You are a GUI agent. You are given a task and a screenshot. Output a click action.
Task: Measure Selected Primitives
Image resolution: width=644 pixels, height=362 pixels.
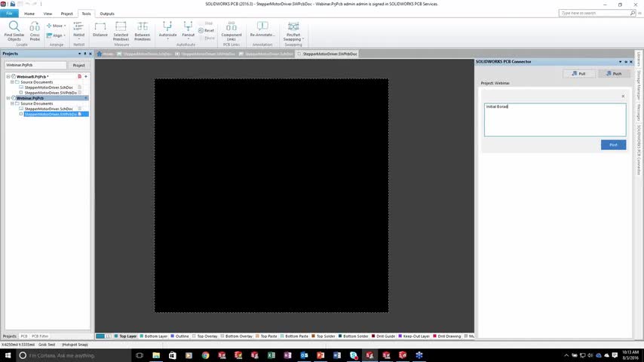click(121, 31)
